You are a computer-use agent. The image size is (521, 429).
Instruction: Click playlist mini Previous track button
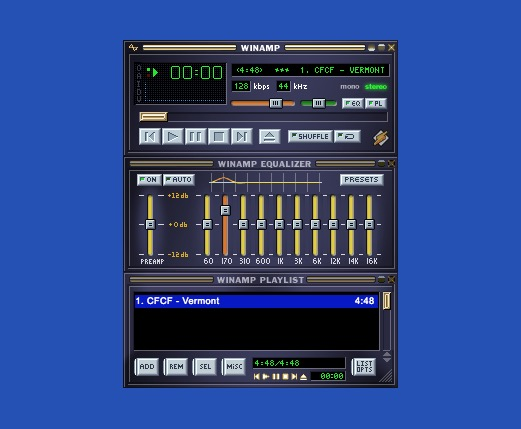pos(256,377)
